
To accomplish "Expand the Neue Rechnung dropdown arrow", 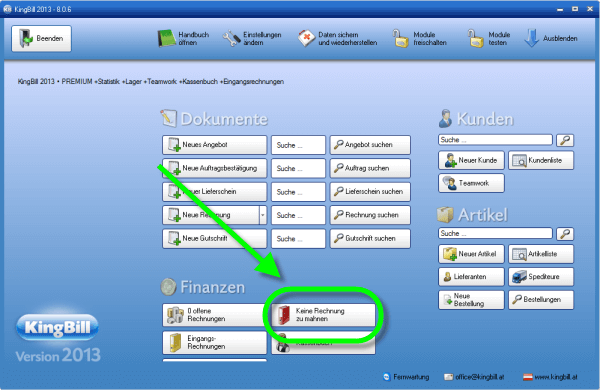I will coord(262,215).
